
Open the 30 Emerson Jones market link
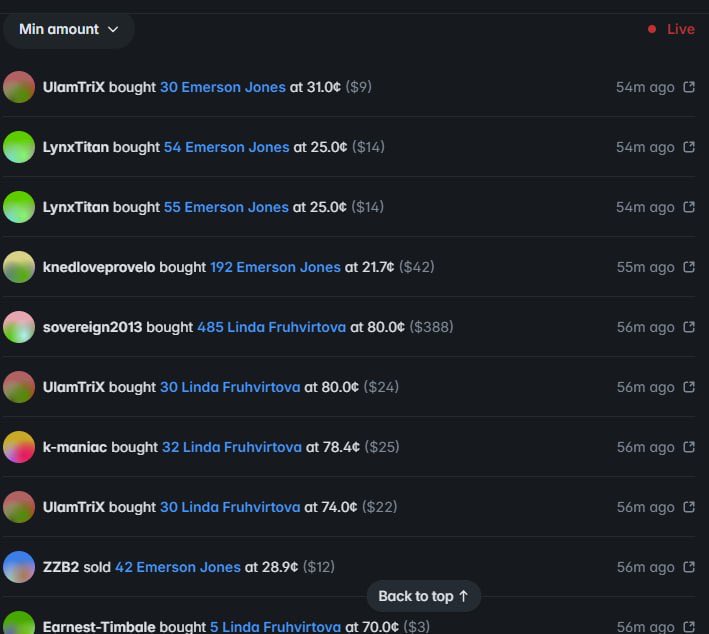tap(223, 87)
